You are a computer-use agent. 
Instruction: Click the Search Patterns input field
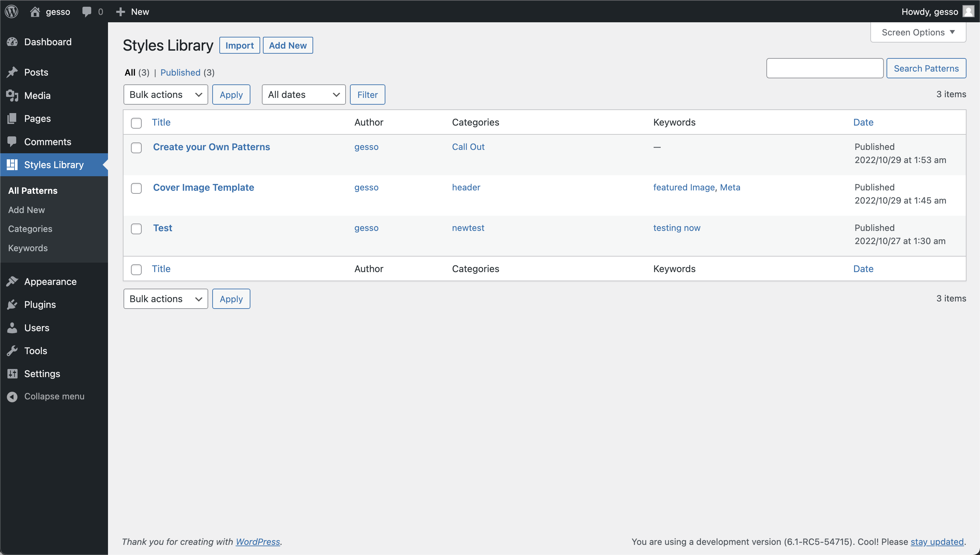point(824,68)
